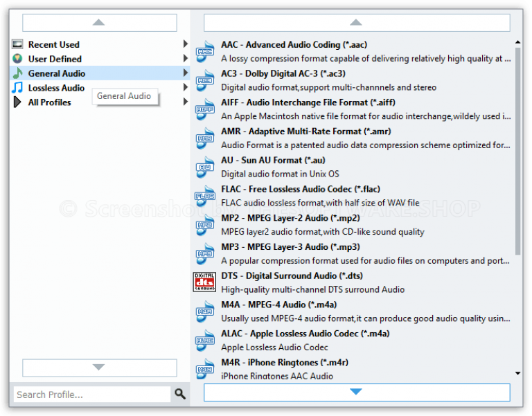Click 'FLAC audio lossless format' description
Viewport: 532px width, 416px height.
pyautogui.click(x=320, y=203)
